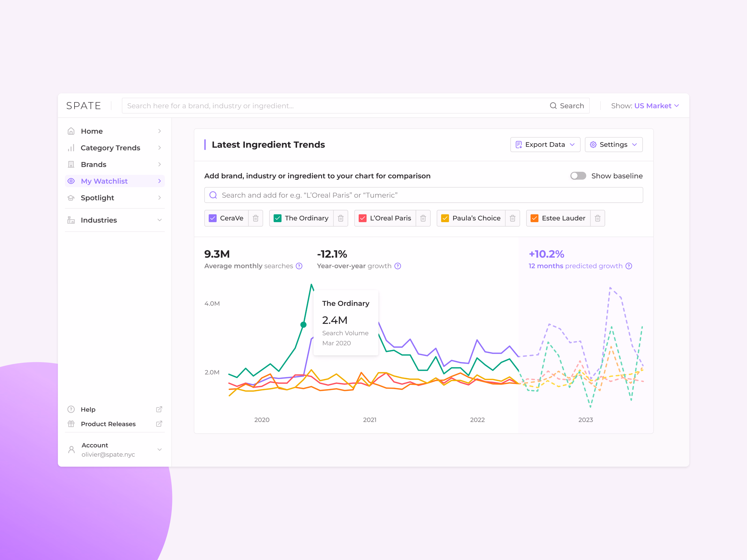The image size is (747, 560).
Task: Open the Settings dropdown
Action: pyautogui.click(x=614, y=144)
